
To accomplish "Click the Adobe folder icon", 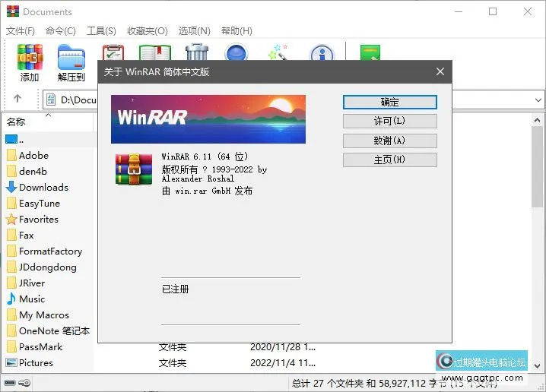I will tap(11, 155).
